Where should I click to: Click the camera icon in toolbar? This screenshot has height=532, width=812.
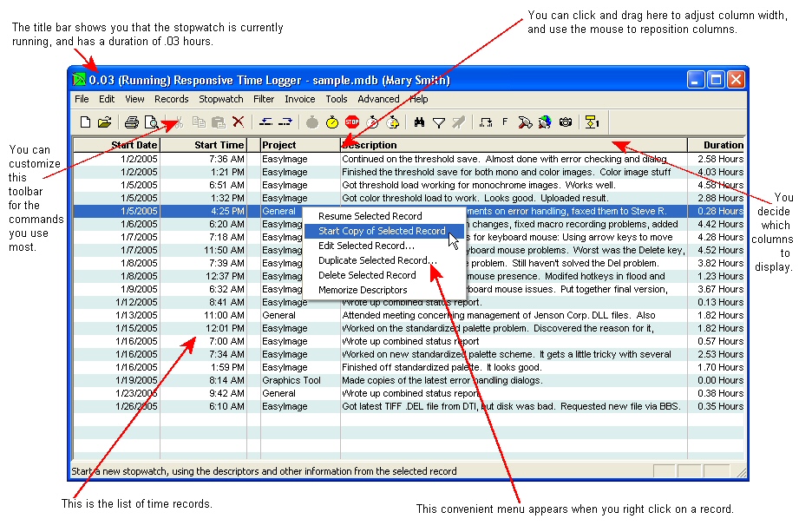566,123
